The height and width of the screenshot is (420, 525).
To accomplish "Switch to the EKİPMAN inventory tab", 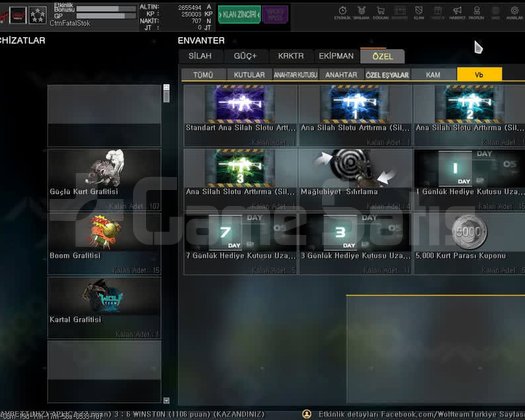I will point(336,56).
